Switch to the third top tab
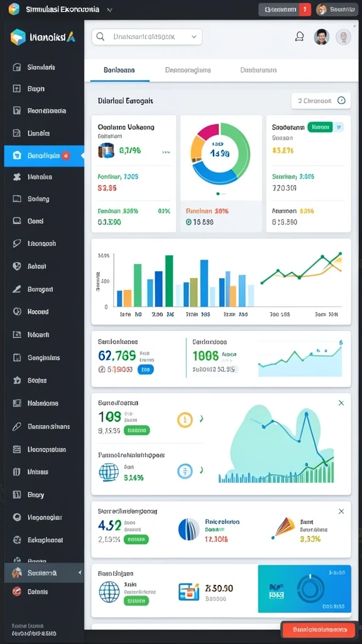This screenshot has width=362, height=644. [258, 70]
